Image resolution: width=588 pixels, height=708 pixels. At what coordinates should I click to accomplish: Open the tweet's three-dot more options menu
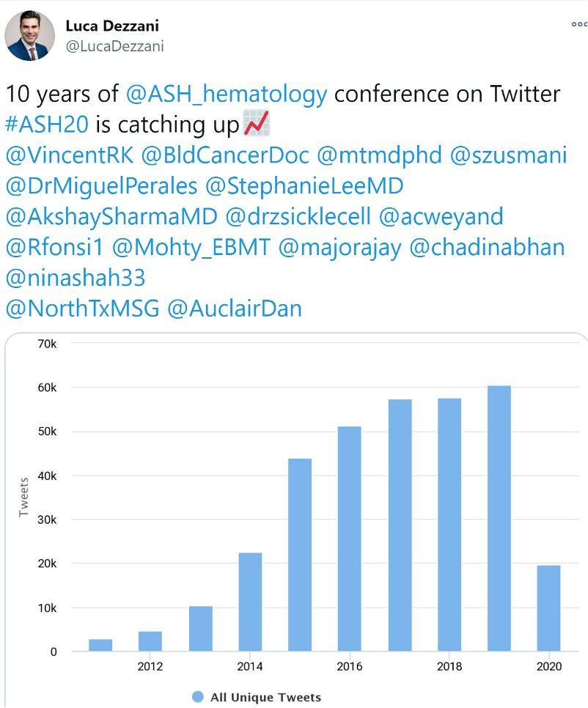click(579, 24)
